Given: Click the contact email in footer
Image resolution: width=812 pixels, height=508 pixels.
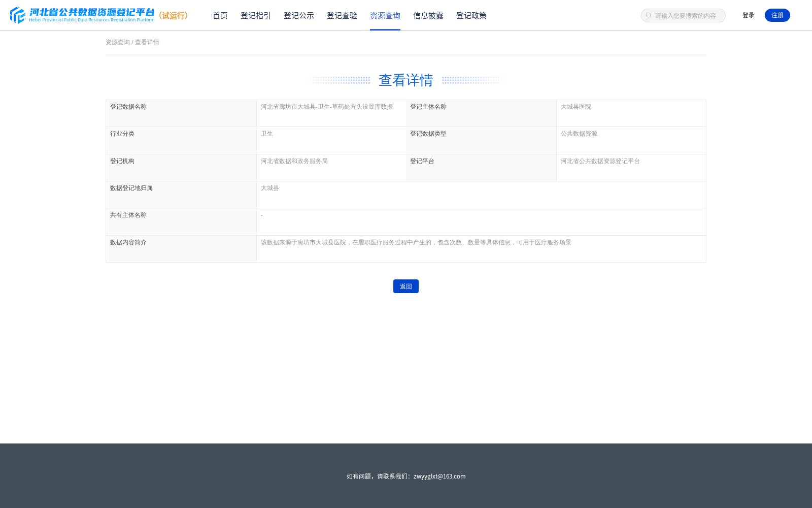Looking at the screenshot, I should (x=439, y=477).
